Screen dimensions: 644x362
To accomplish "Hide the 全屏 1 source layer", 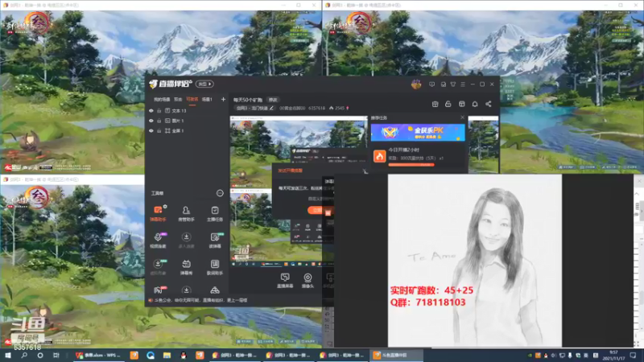I will [151, 130].
